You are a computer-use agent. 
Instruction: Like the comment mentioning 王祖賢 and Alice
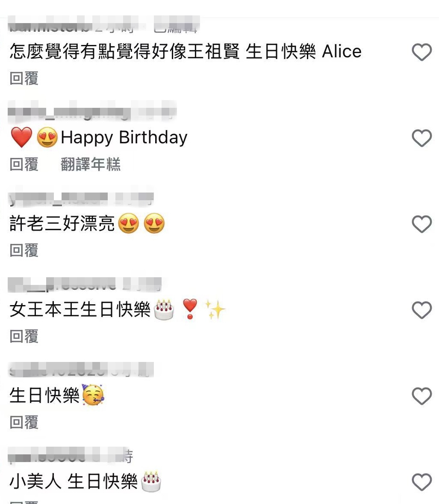point(421,52)
